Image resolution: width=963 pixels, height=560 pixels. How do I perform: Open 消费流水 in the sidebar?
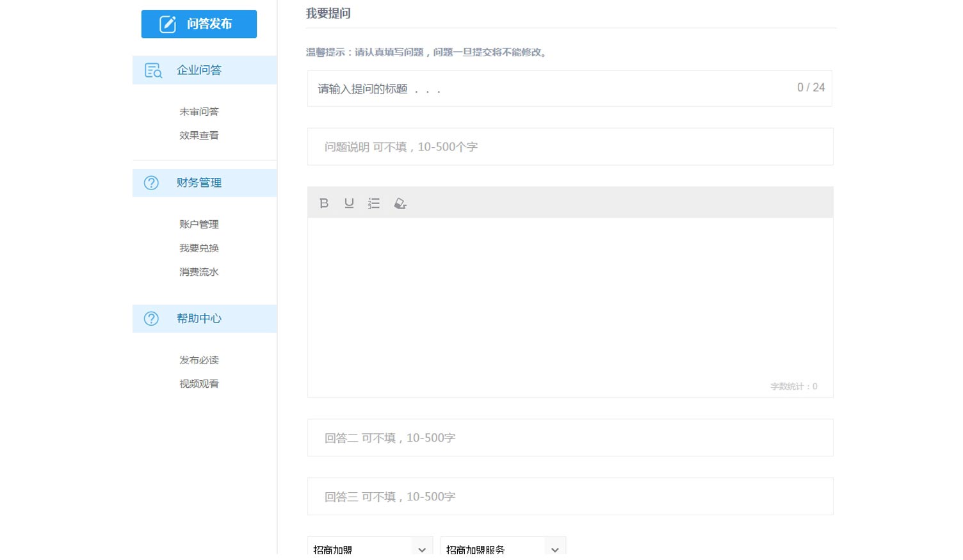(199, 272)
